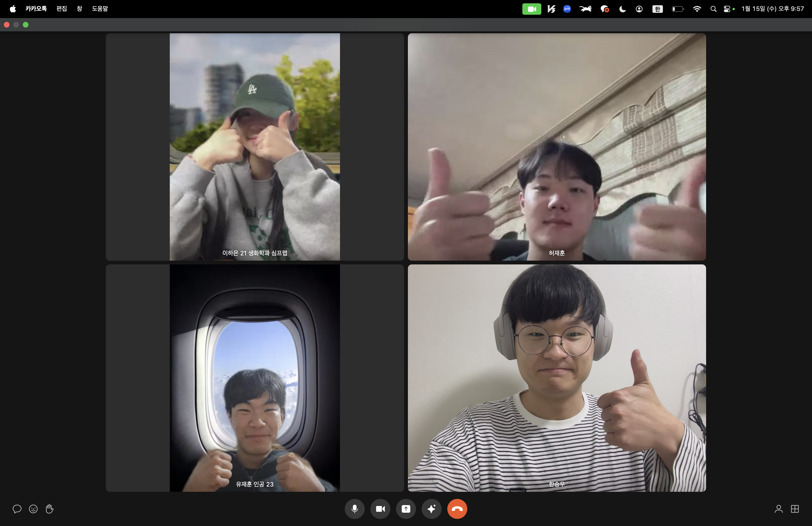The image size is (812, 526).
Task: Open the 편집 menu
Action: [61, 9]
